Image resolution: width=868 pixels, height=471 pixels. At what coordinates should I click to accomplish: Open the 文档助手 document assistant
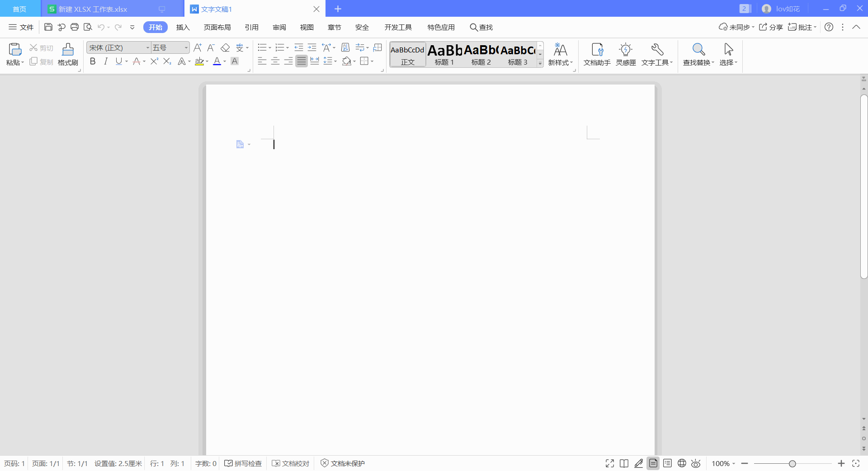click(597, 54)
